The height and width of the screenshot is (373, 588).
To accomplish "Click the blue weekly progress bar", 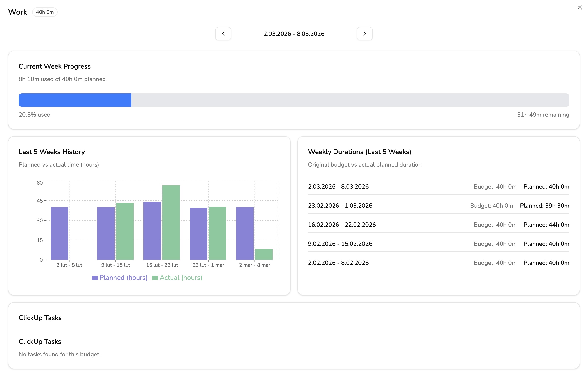I will tap(75, 100).
